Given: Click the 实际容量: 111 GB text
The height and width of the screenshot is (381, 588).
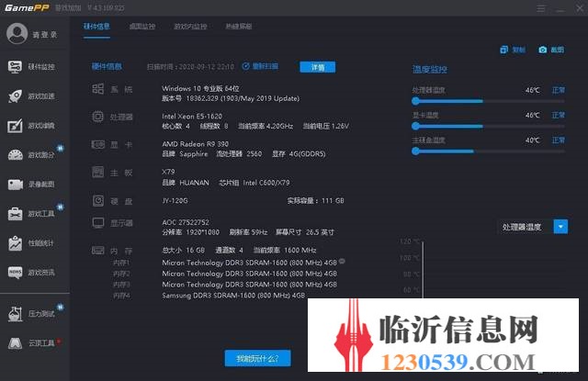Looking at the screenshot, I should point(316,201).
